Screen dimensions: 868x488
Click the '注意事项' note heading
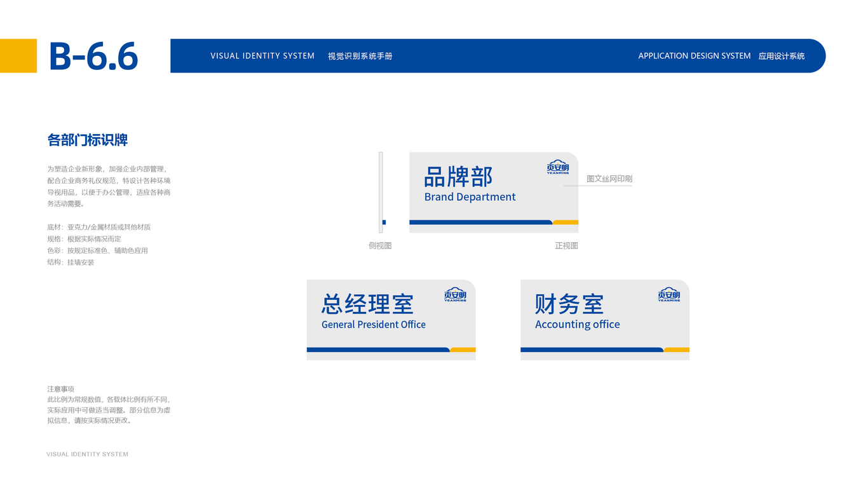pos(60,389)
